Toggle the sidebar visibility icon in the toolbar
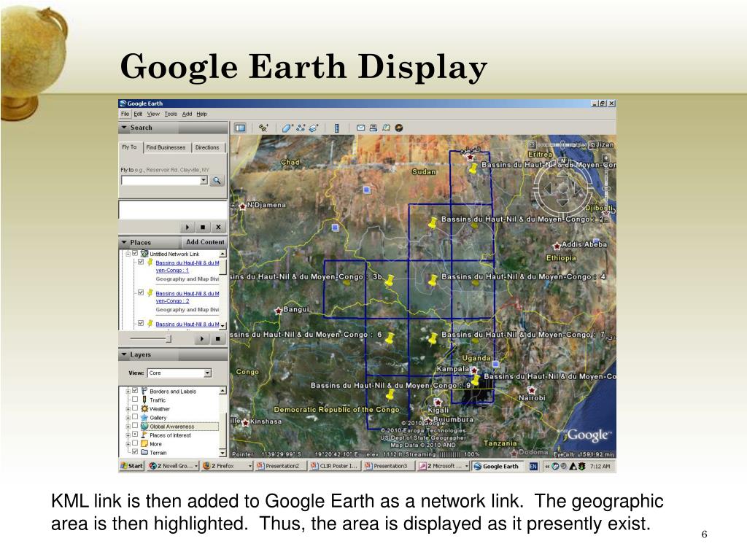747x560 pixels. [240, 128]
